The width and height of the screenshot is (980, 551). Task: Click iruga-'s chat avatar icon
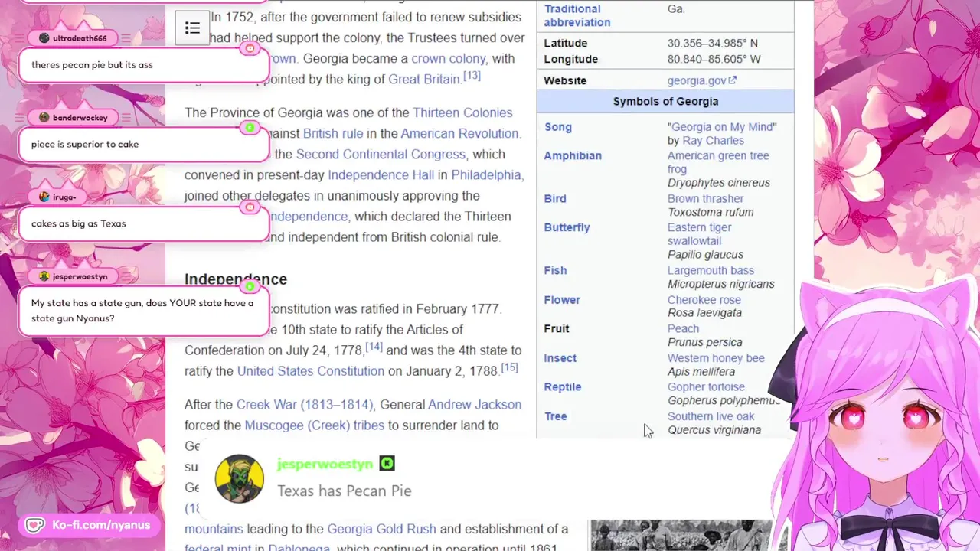44,197
